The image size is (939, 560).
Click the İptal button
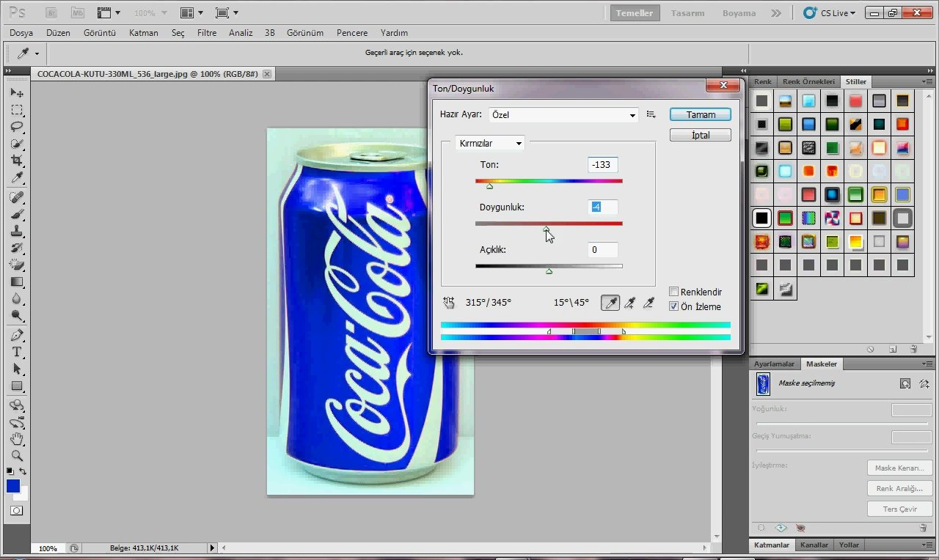click(701, 135)
